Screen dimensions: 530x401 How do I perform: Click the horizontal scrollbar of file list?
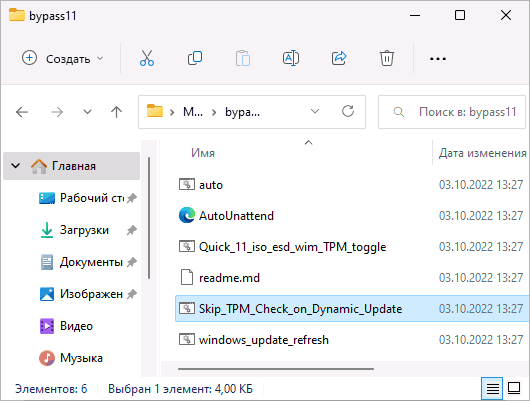[276, 369]
